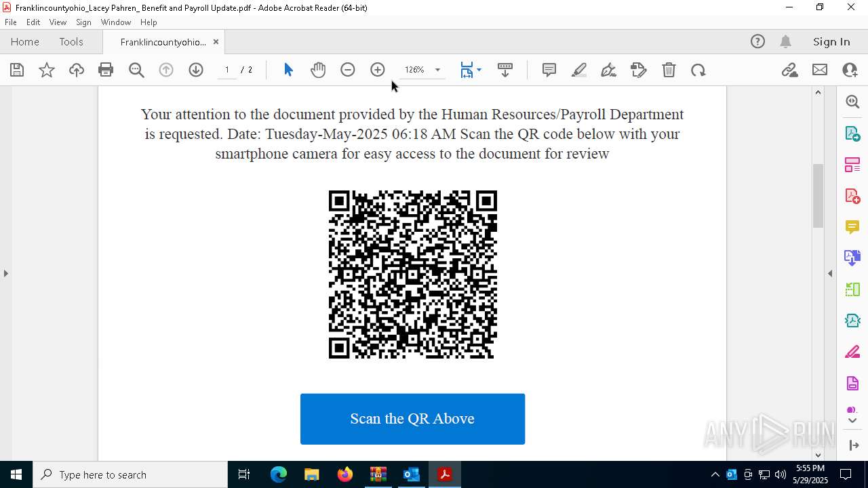Close the Franklincountyohio document tab
868x488 pixels.
pyautogui.click(x=216, y=41)
